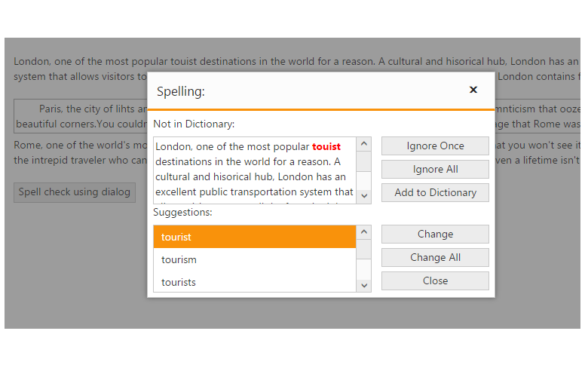Select the 'tourist' suggestion
The image size is (588, 377).
click(254, 237)
